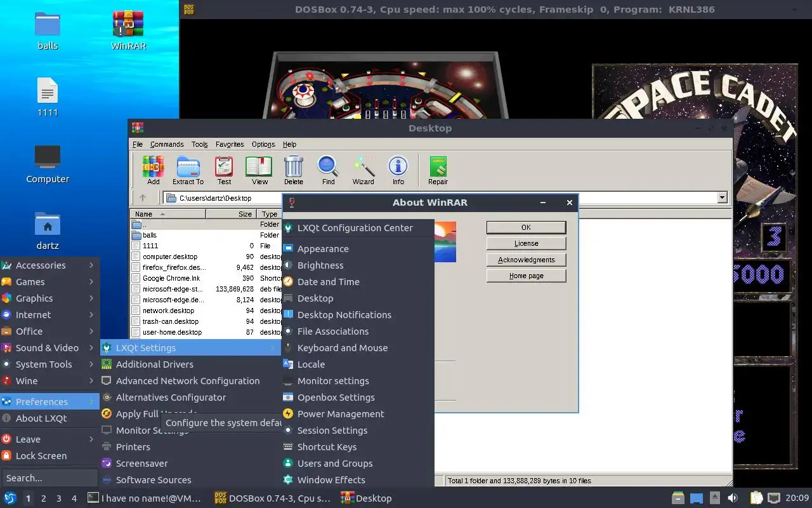Click the Test archive toolbar icon
The width and height of the screenshot is (812, 508).
point(224,170)
